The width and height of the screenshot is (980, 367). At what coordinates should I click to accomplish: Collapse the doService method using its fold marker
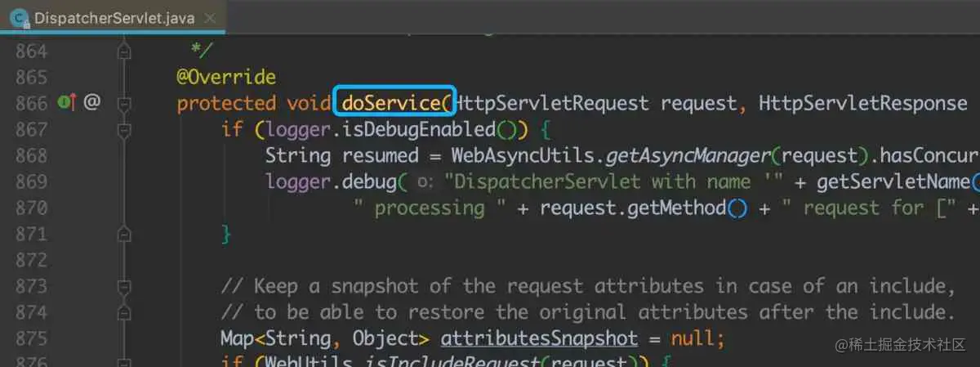124,103
